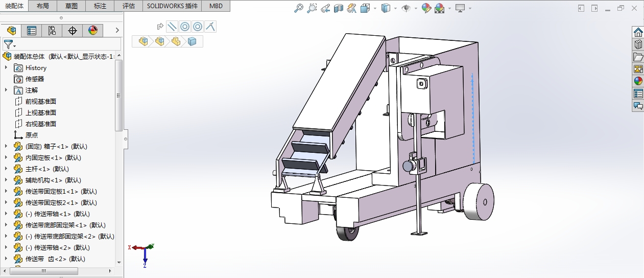Click the curved arrow icon in context toolbar

click(160, 27)
